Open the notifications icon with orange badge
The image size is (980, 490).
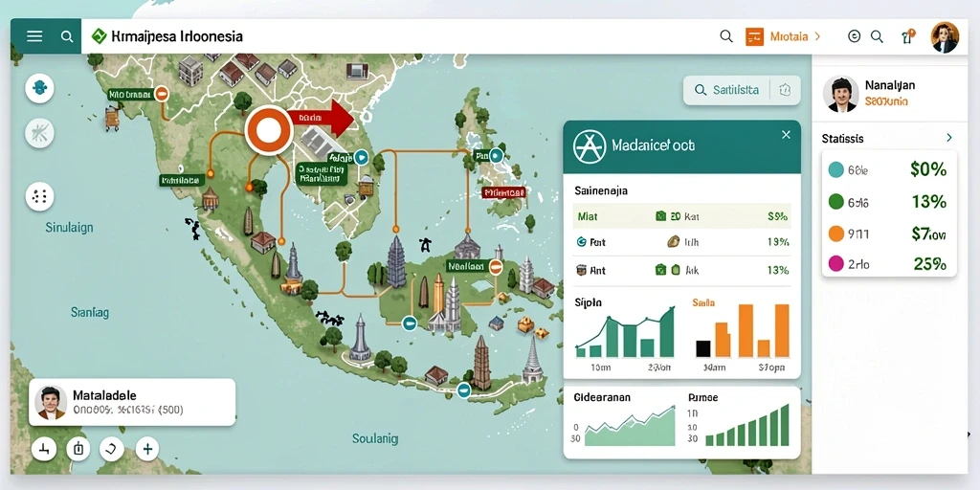pyautogui.click(x=907, y=36)
